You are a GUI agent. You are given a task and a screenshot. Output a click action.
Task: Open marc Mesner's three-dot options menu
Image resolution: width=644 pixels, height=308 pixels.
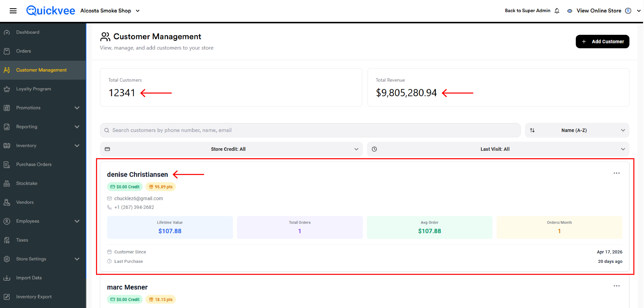(x=616, y=286)
